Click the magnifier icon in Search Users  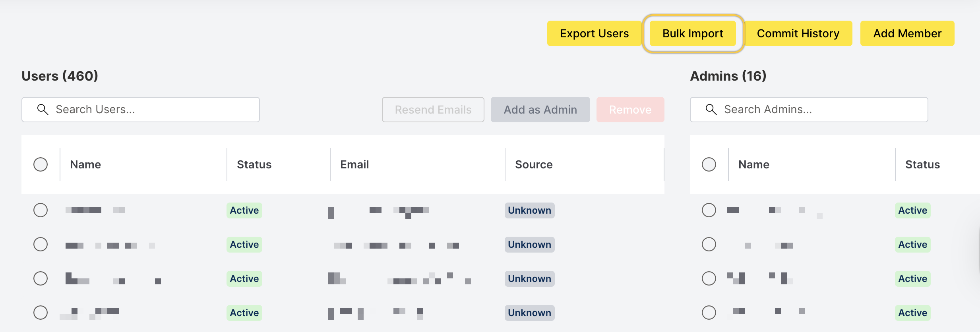[x=43, y=110]
